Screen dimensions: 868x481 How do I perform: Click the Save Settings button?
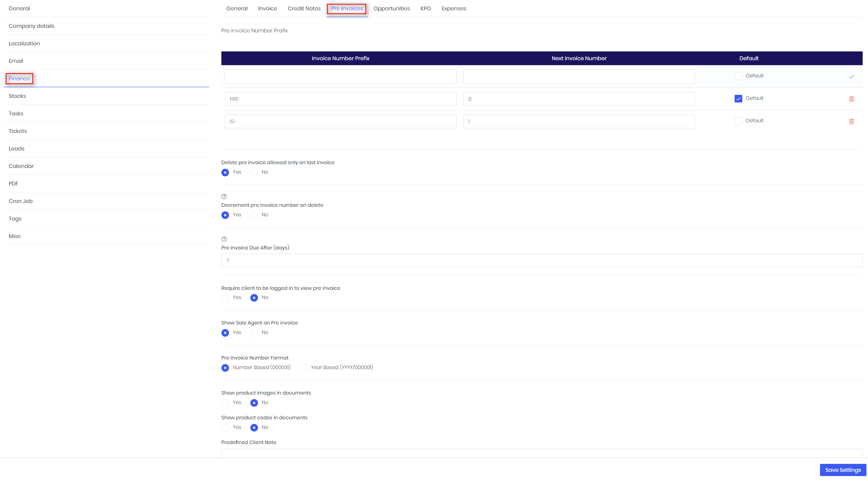click(x=843, y=470)
